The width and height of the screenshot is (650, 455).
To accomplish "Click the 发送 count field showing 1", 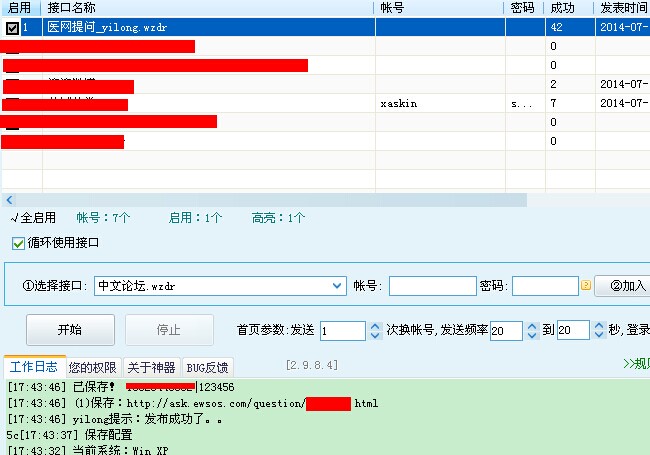I will (x=342, y=331).
